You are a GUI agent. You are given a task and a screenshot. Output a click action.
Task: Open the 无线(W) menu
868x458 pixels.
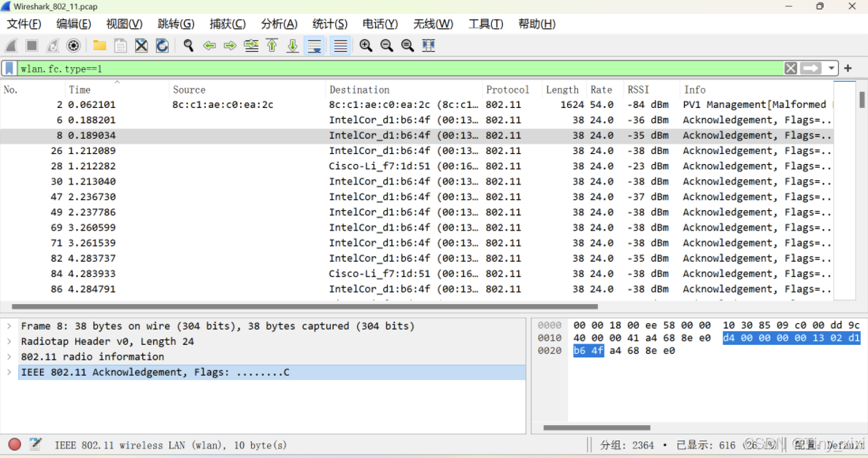(x=433, y=24)
